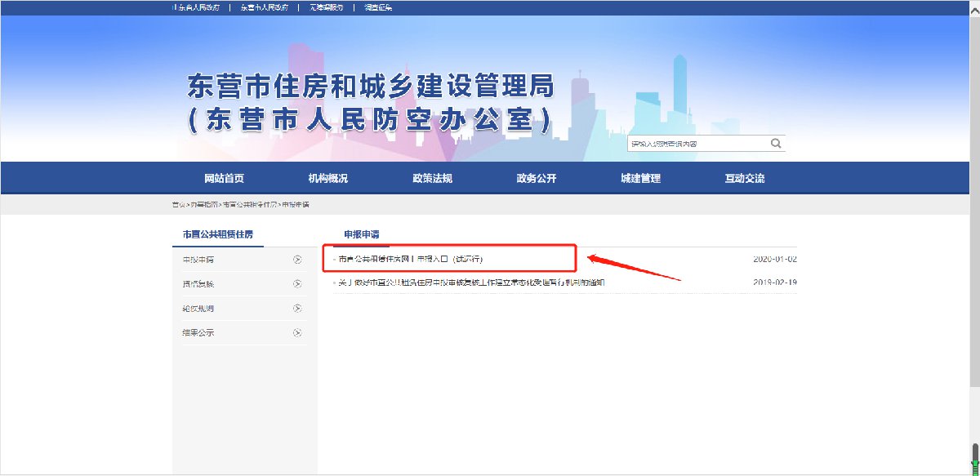Select 政策法规 in the navigation bar

(x=432, y=179)
